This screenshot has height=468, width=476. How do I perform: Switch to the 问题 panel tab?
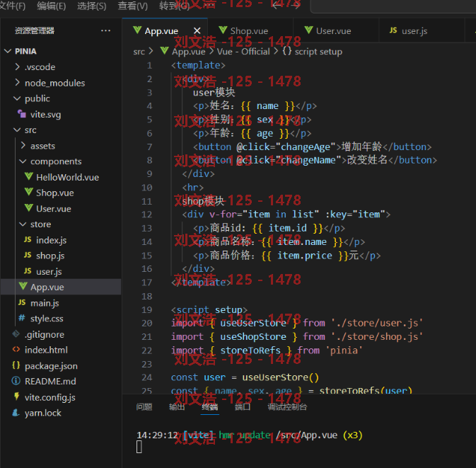click(144, 406)
